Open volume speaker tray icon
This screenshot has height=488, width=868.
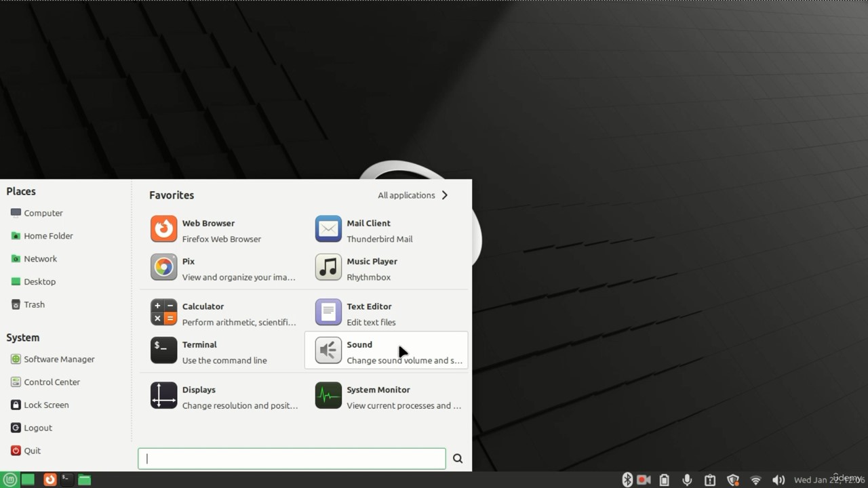click(x=778, y=480)
